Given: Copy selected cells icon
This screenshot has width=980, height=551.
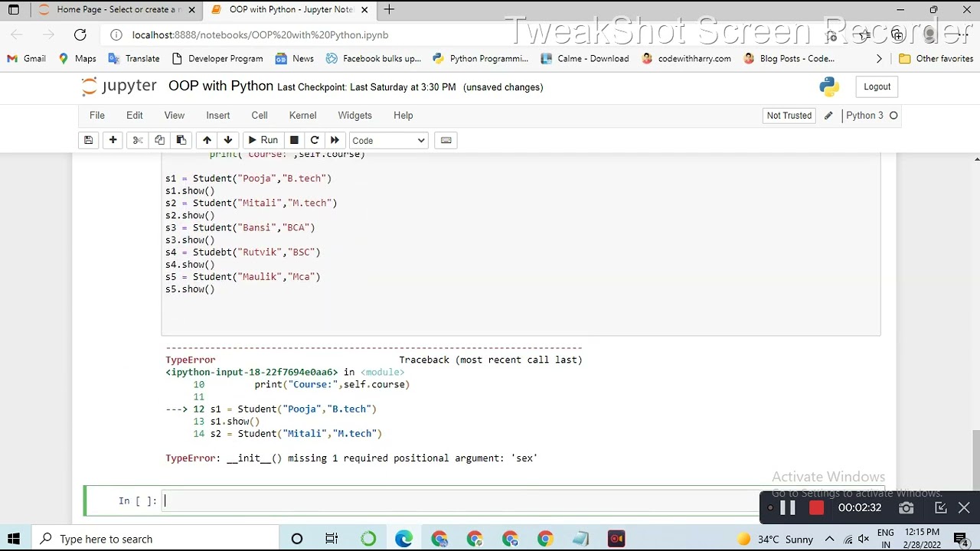Looking at the screenshot, I should [159, 140].
